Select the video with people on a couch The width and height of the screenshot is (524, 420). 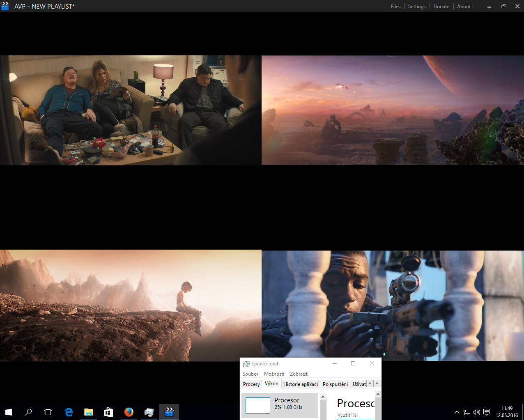click(131, 110)
